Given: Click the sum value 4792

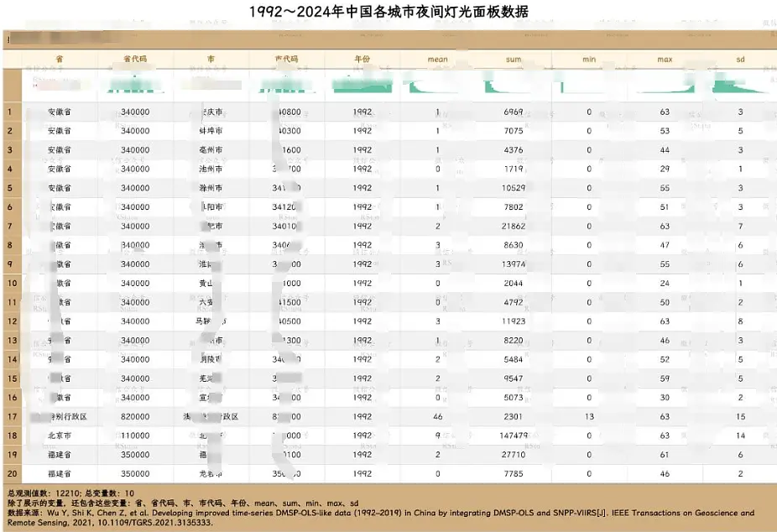Looking at the screenshot, I should tap(514, 302).
